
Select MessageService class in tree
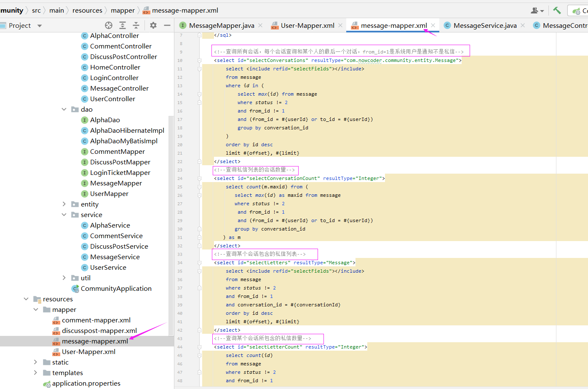click(115, 257)
